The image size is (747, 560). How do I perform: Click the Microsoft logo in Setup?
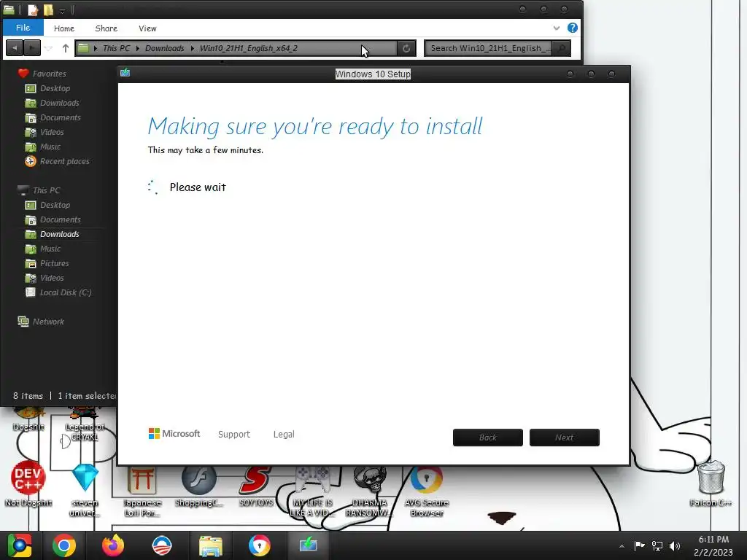(x=174, y=434)
